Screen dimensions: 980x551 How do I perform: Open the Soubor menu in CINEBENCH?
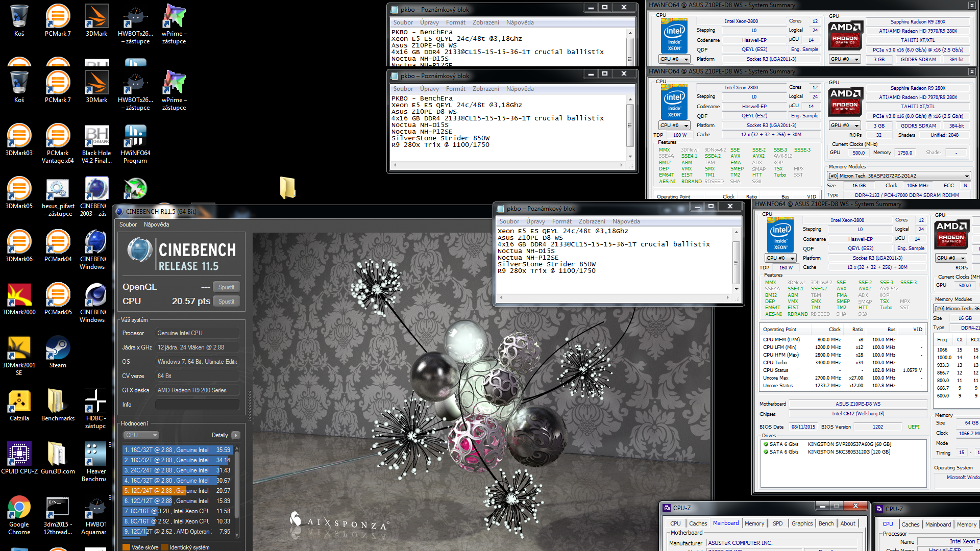128,224
